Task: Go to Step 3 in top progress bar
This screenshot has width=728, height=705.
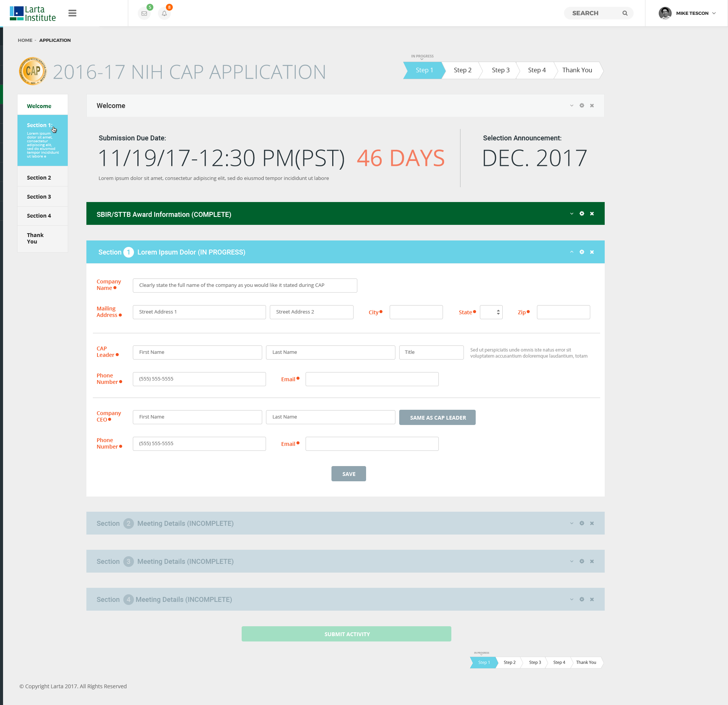Action: pyautogui.click(x=500, y=70)
